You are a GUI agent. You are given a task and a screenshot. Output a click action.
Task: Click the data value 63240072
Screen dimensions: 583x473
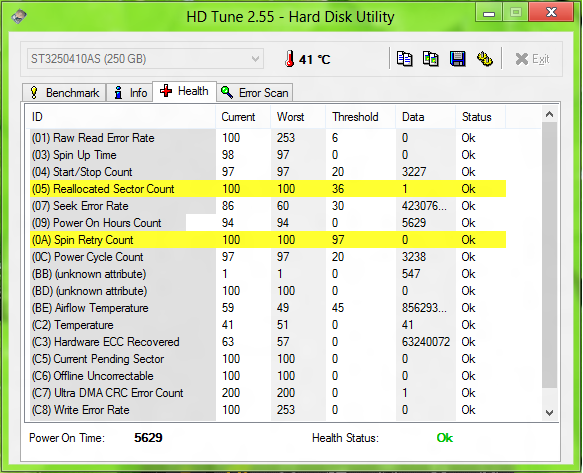[x=426, y=342]
